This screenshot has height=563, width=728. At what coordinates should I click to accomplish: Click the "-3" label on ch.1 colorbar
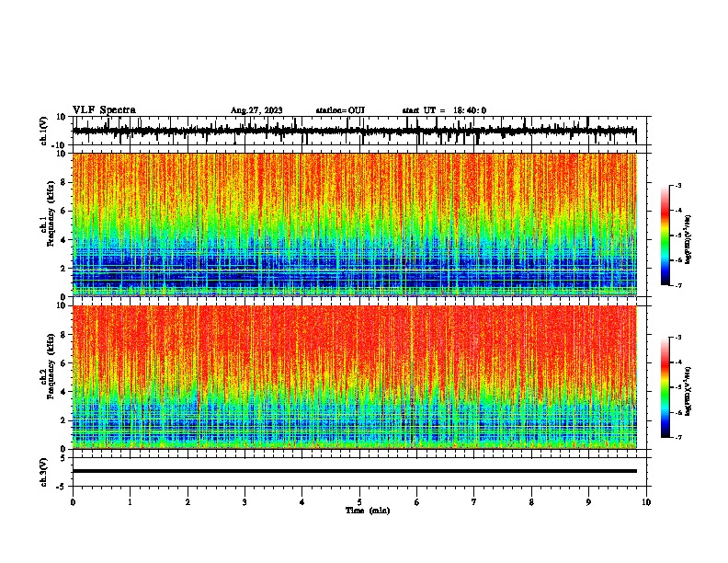(x=677, y=185)
